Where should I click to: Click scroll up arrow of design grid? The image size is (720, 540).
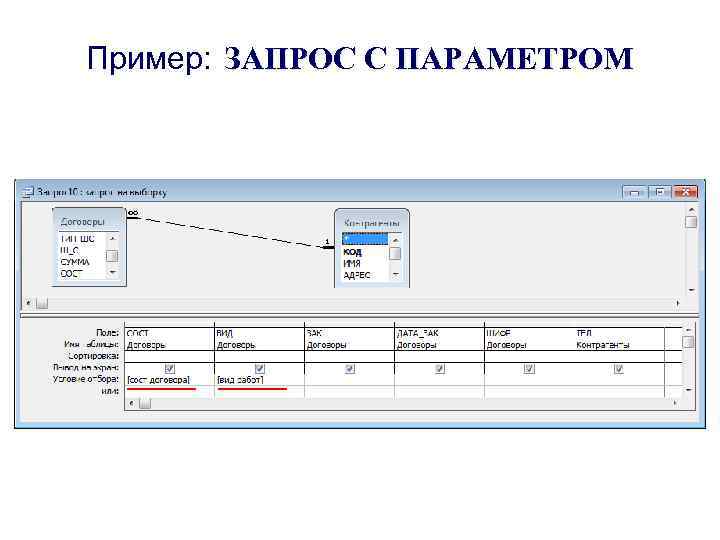tap(688, 330)
